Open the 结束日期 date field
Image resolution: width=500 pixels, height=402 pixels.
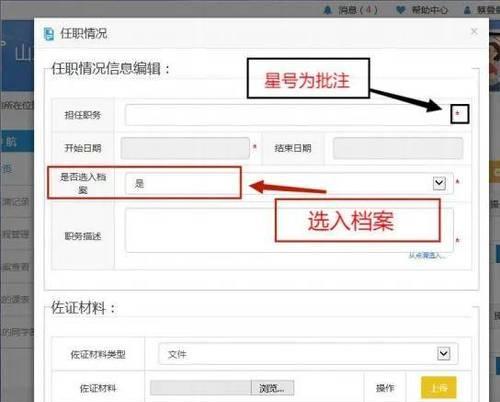click(398, 148)
